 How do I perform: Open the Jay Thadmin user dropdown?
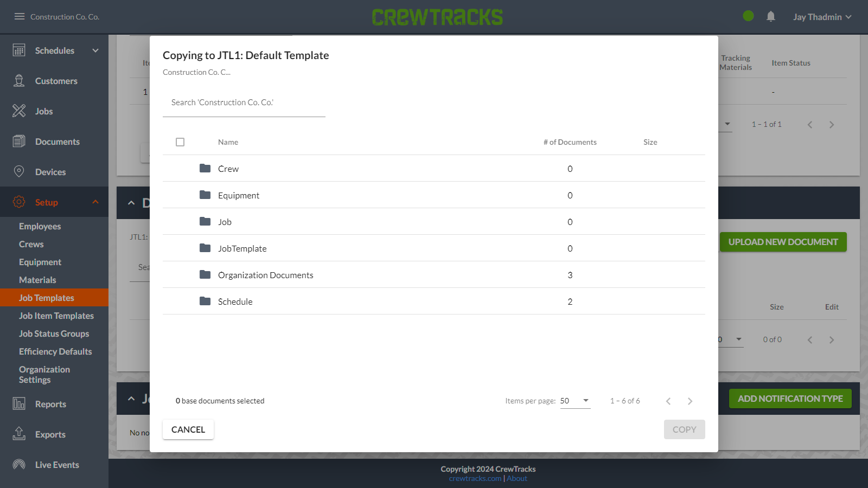tap(822, 17)
